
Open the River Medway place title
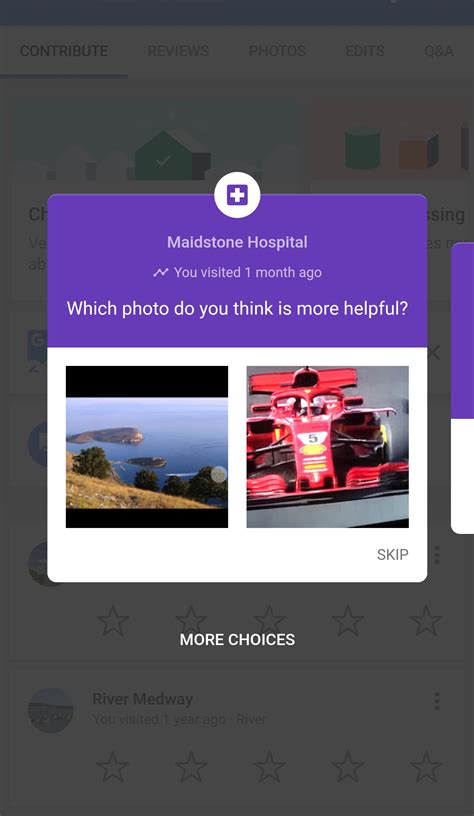click(143, 699)
